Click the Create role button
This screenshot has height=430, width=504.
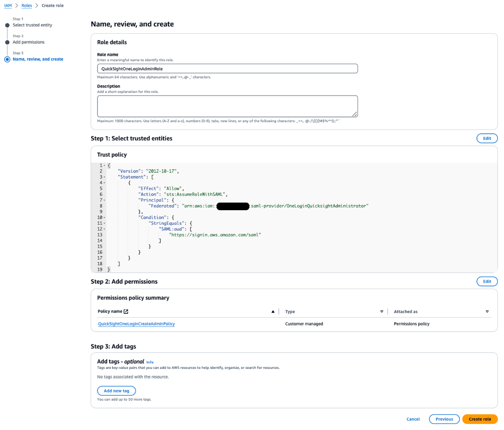tap(480, 419)
